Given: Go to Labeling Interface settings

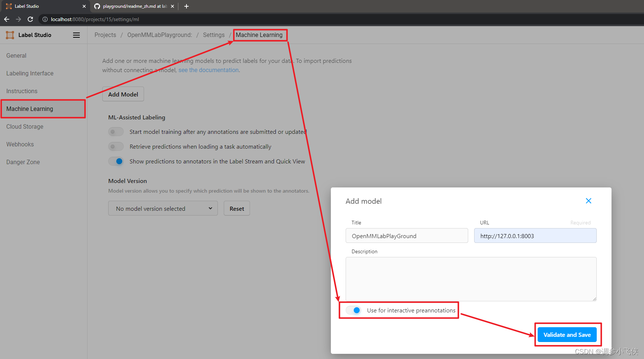Looking at the screenshot, I should click(x=30, y=73).
